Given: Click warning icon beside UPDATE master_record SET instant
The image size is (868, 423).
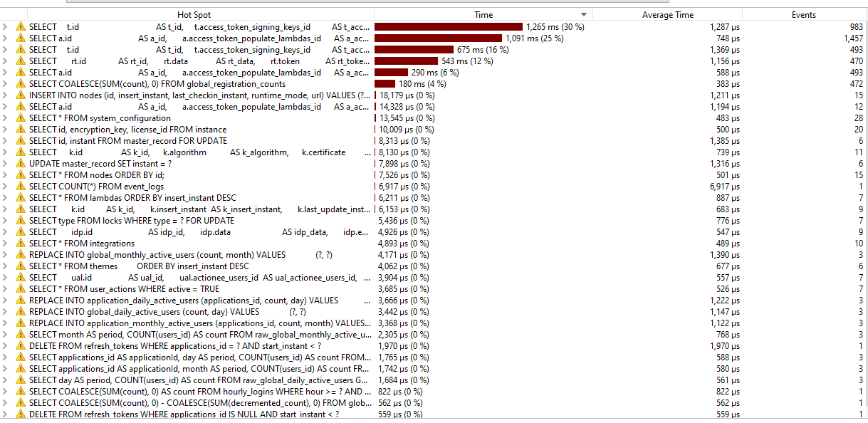Looking at the screenshot, I should (x=21, y=164).
